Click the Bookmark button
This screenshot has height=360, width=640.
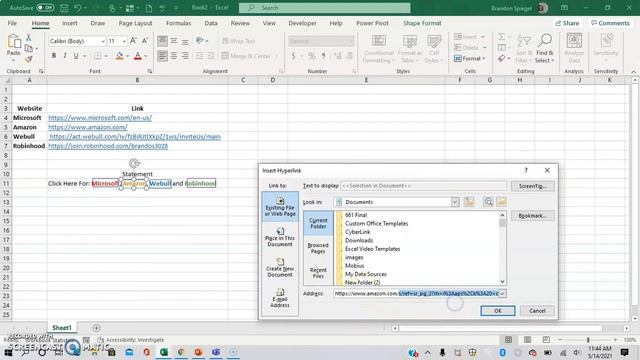tap(533, 216)
